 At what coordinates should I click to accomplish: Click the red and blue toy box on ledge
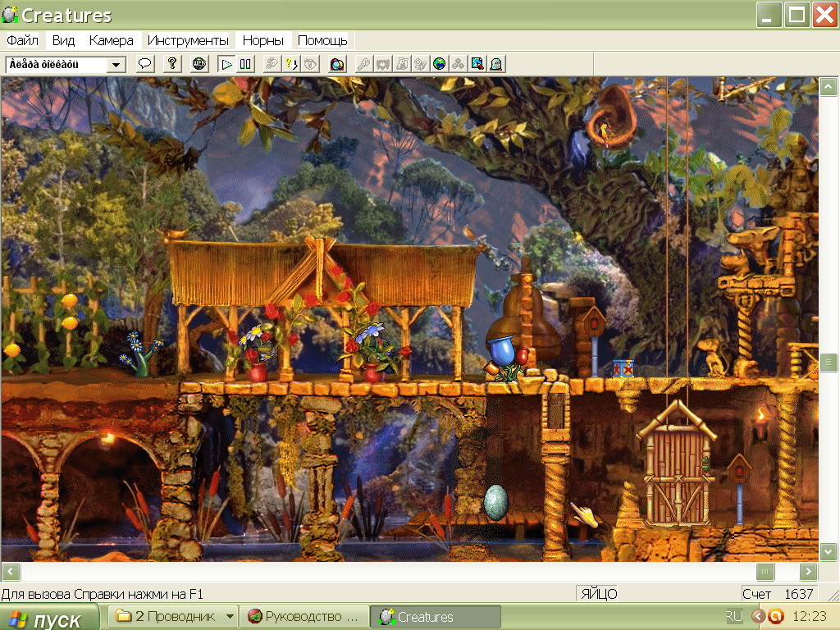tap(623, 368)
